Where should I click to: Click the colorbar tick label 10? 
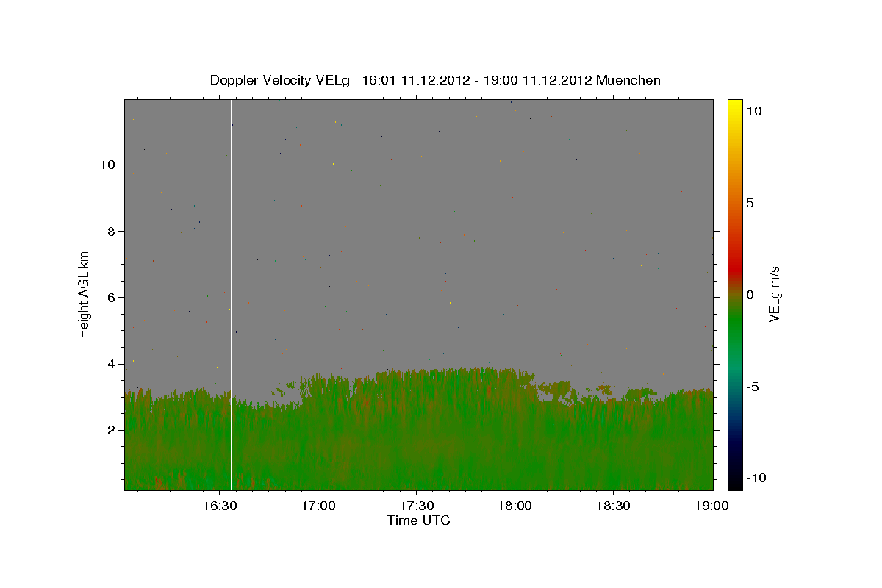coord(754,111)
